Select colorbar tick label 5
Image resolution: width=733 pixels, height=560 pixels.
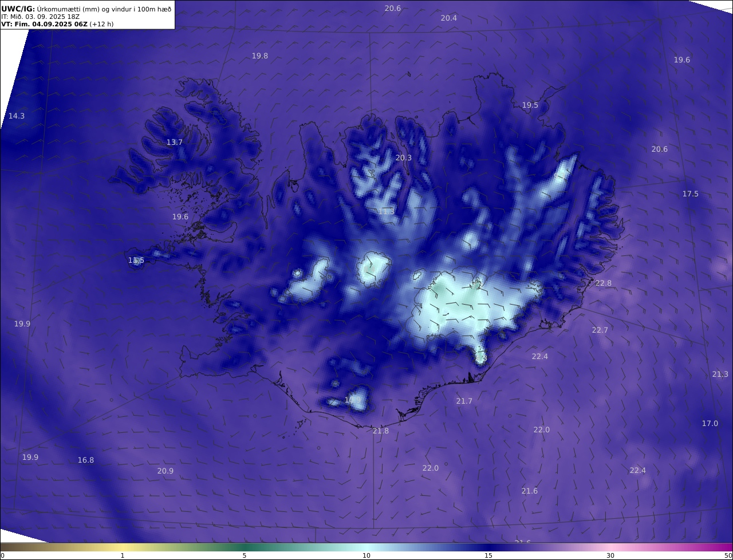point(245,555)
